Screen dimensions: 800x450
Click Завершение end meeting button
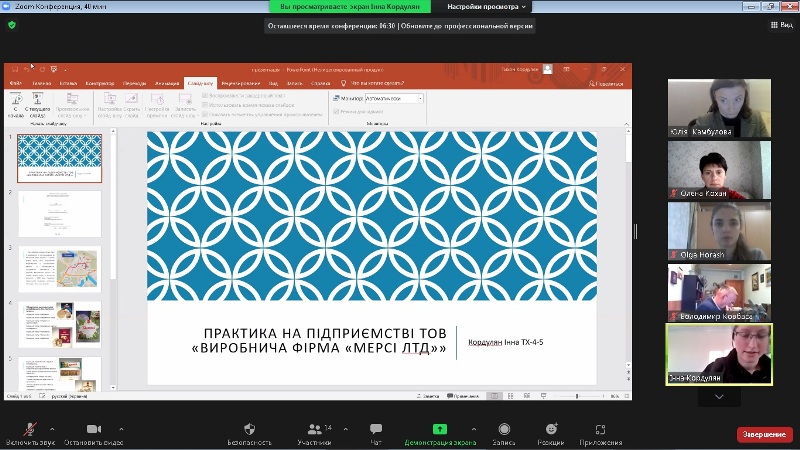click(x=764, y=434)
